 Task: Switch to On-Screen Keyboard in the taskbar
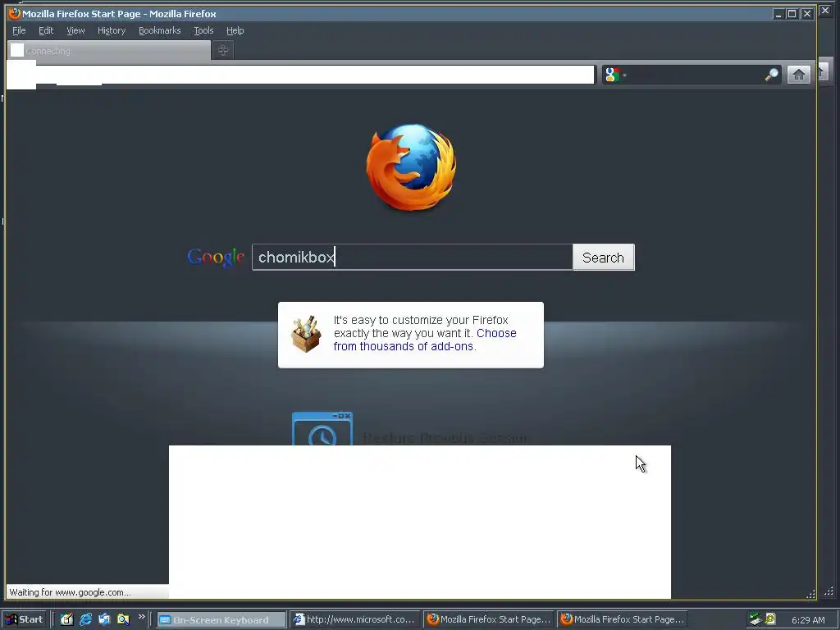221,620
